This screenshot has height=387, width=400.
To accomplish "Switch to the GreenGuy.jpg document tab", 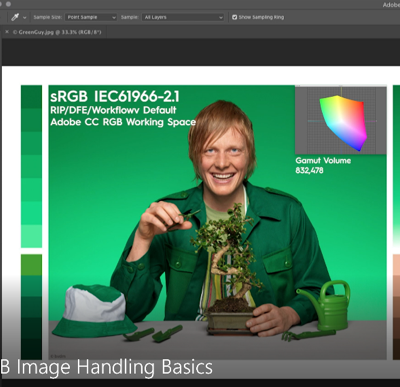I will pyautogui.click(x=57, y=32).
